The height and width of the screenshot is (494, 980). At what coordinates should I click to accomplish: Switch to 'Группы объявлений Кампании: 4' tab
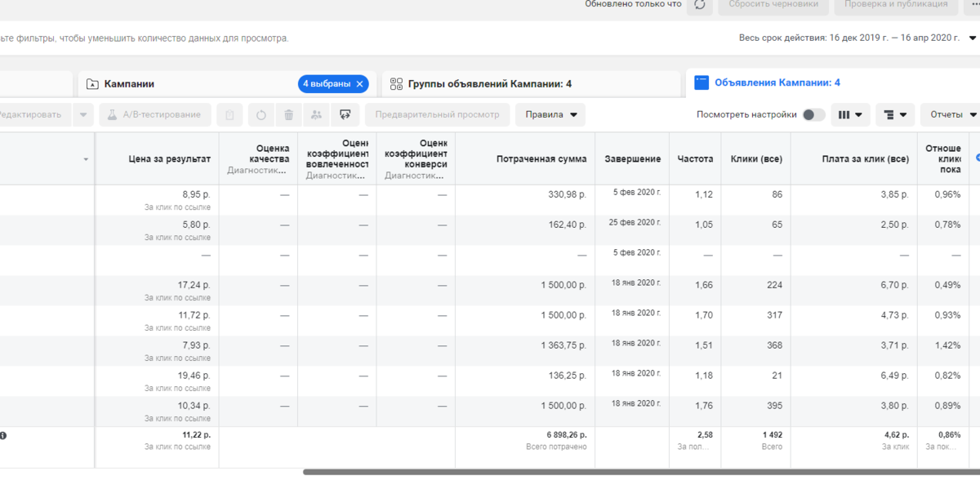coord(489,84)
